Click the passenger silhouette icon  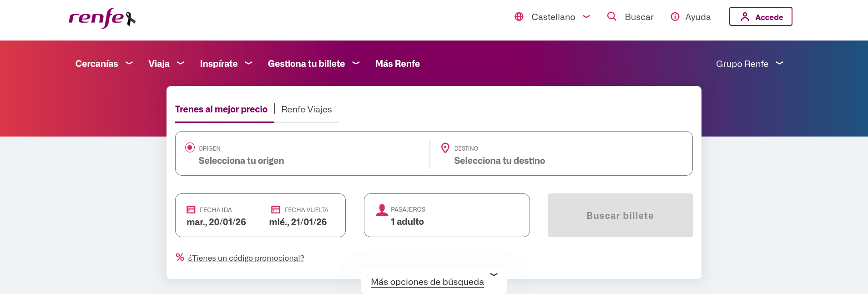pyautogui.click(x=382, y=210)
